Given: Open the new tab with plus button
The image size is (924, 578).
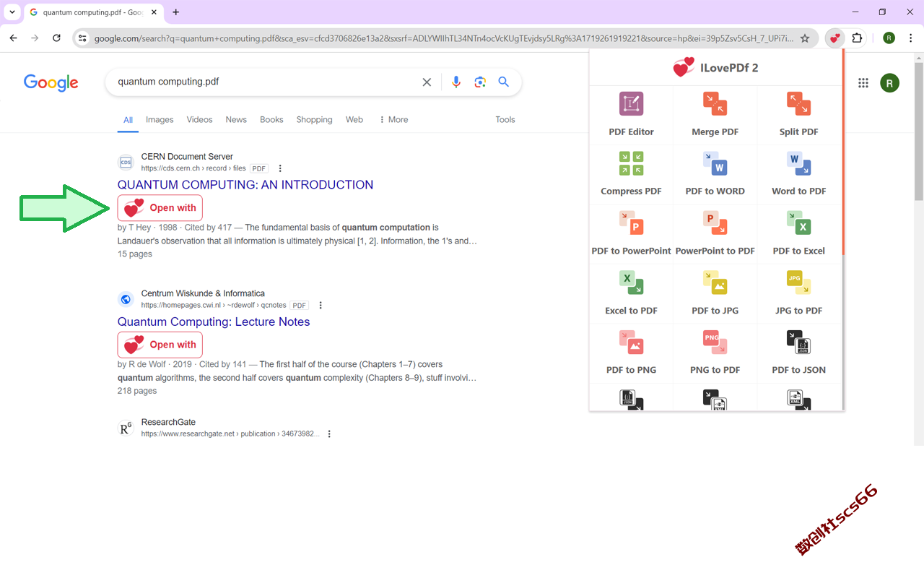Looking at the screenshot, I should pyautogui.click(x=176, y=12).
